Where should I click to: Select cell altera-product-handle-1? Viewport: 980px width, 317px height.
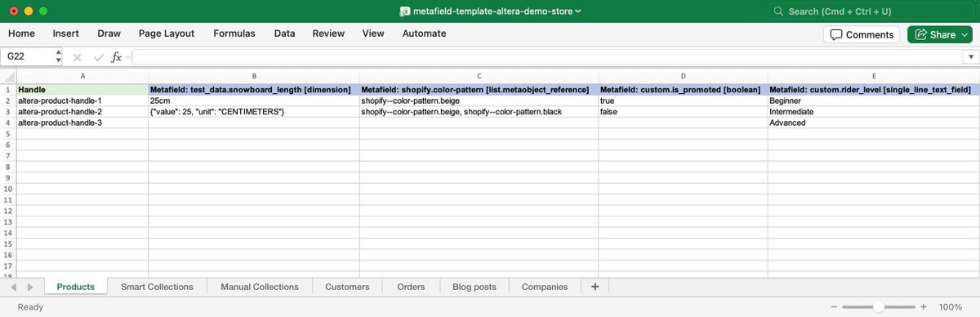pyautogui.click(x=82, y=100)
